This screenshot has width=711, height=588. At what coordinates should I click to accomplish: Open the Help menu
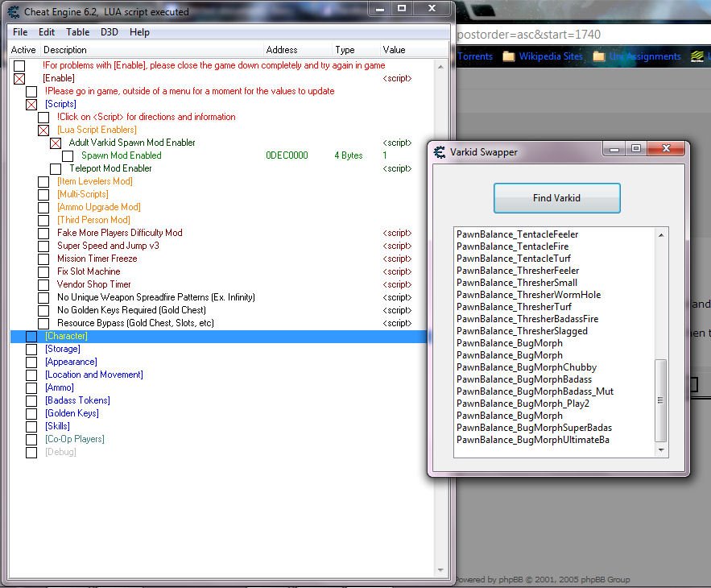pyautogui.click(x=139, y=32)
